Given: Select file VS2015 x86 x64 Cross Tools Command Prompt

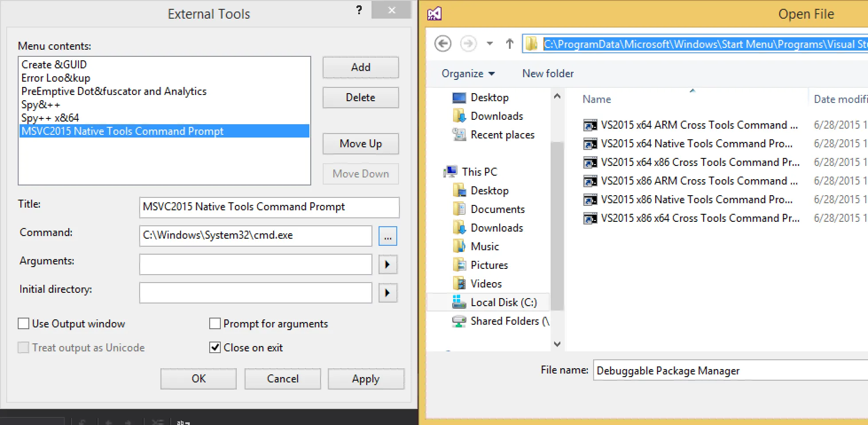Looking at the screenshot, I should point(700,218).
